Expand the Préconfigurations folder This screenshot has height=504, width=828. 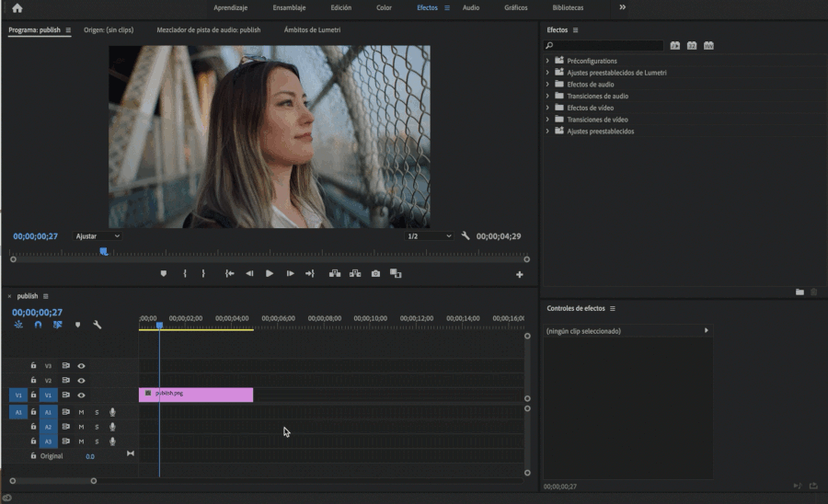point(547,61)
